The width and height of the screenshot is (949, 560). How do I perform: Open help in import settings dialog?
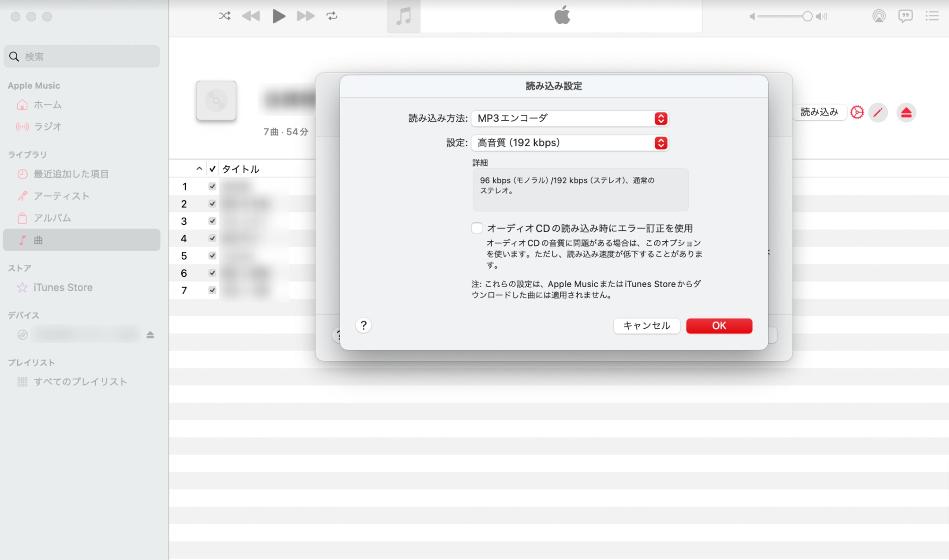point(364,326)
